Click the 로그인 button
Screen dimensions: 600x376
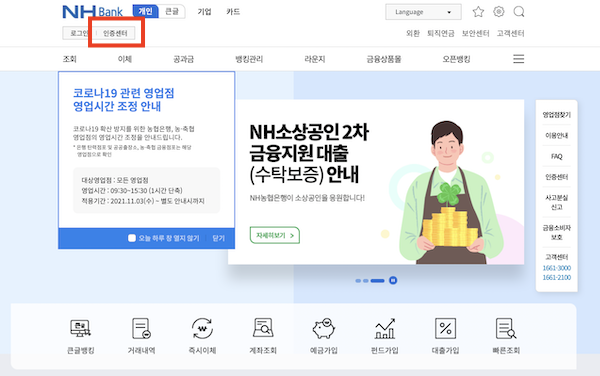79,33
